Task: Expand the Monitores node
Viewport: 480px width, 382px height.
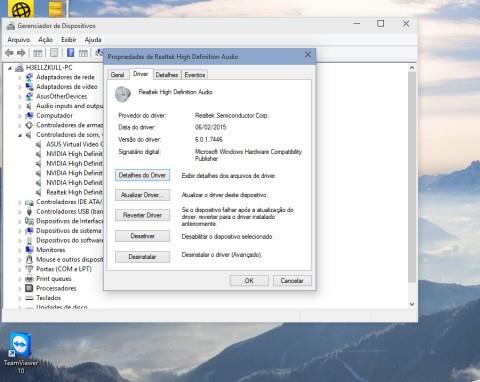Action: 20,250
